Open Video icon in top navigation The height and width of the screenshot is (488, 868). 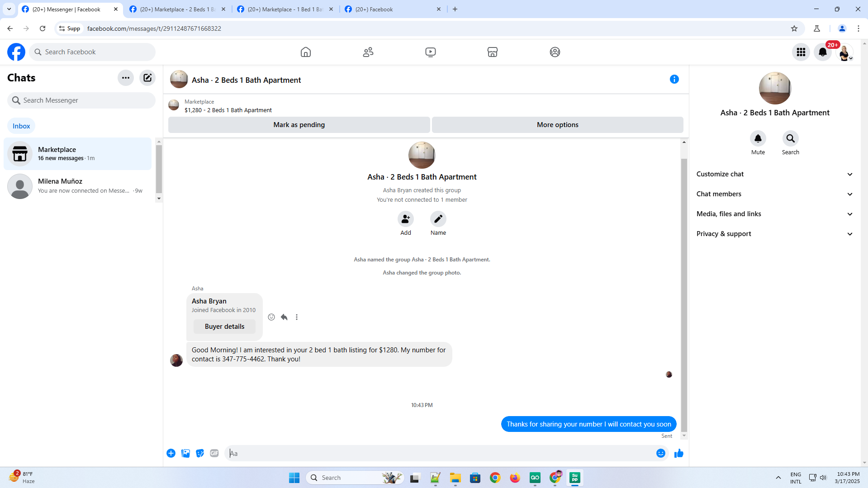(x=431, y=52)
